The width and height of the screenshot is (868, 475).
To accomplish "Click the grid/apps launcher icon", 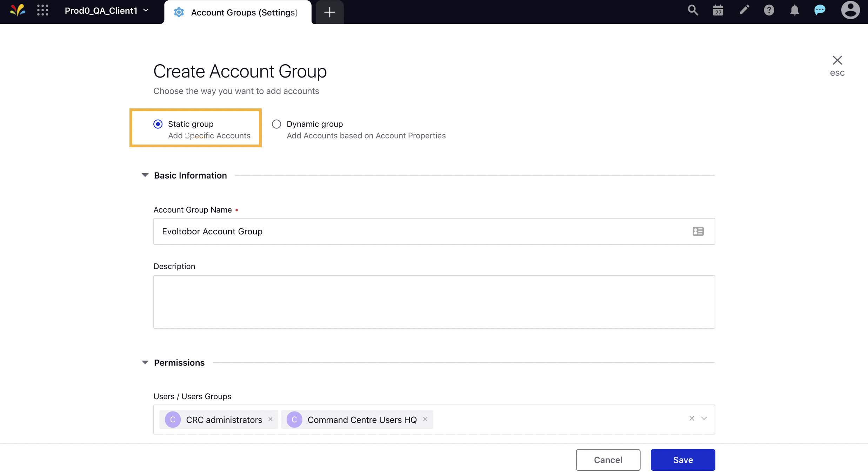I will pyautogui.click(x=43, y=11).
